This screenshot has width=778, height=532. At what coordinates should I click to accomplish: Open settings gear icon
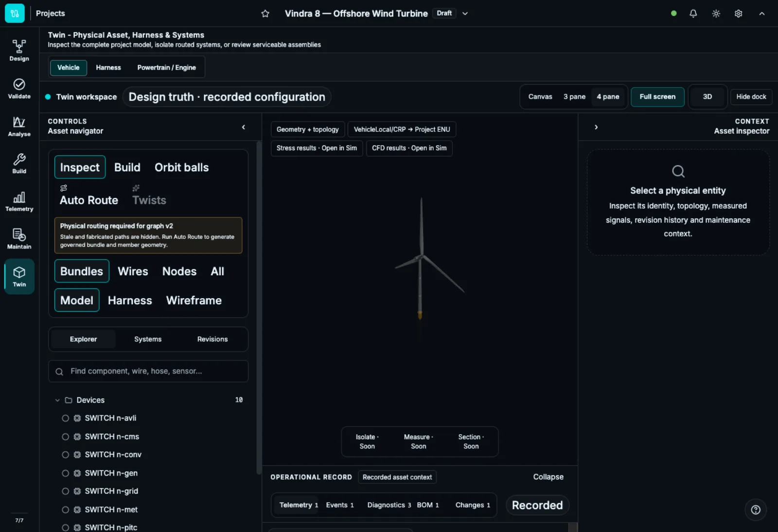point(738,14)
